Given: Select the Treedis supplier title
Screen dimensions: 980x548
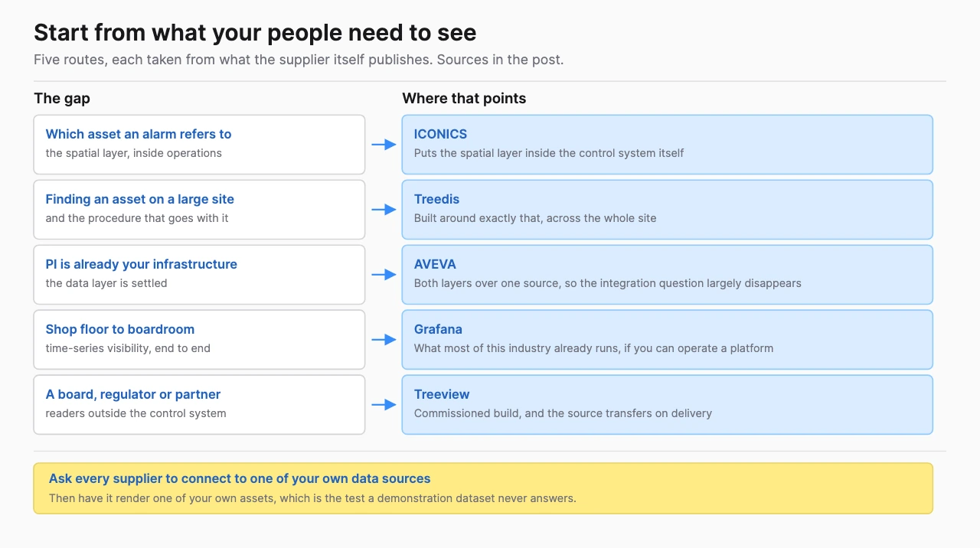Looking at the screenshot, I should coord(436,199).
